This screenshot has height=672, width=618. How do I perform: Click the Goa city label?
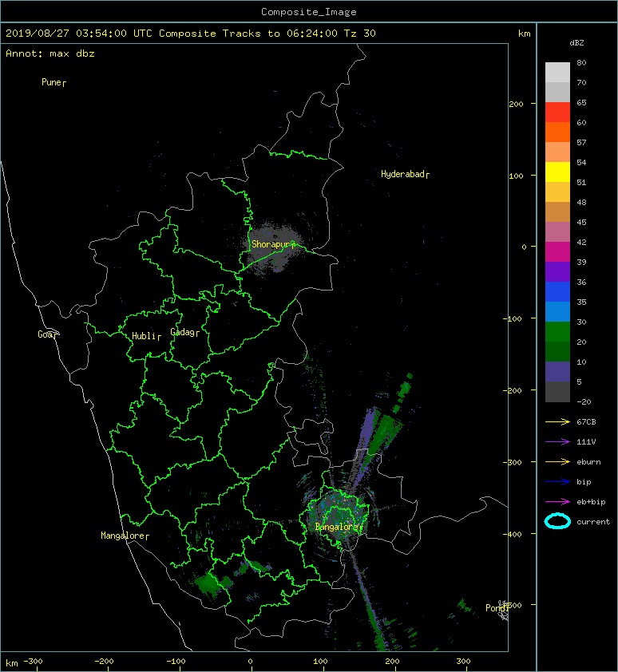click(x=47, y=334)
